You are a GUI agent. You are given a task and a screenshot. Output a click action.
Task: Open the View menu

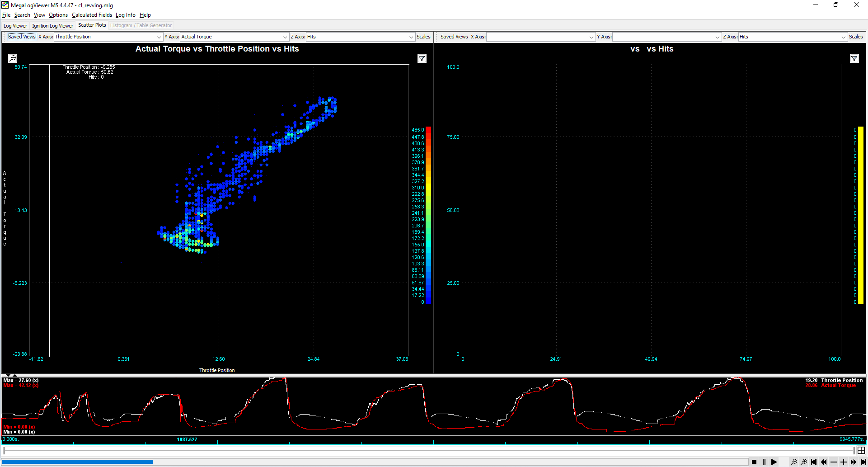click(x=39, y=15)
